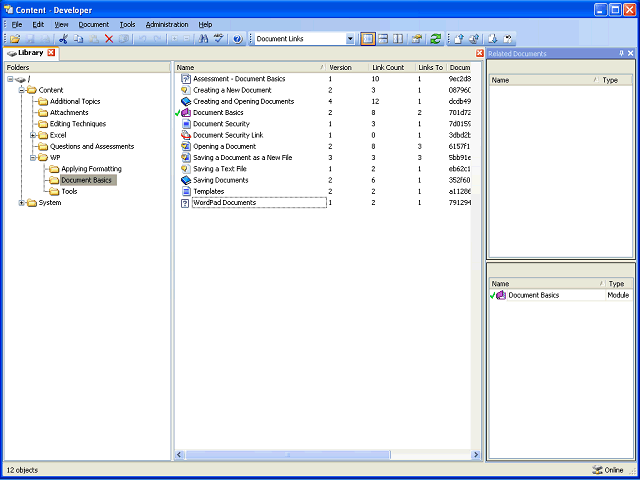
Task: Sort by the Name column header
Action: click(251, 68)
